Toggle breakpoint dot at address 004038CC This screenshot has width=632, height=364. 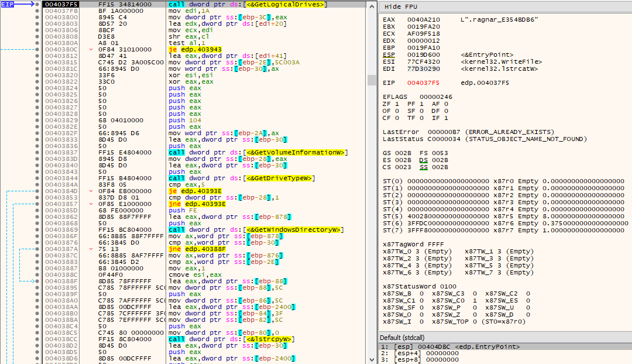coord(37,339)
